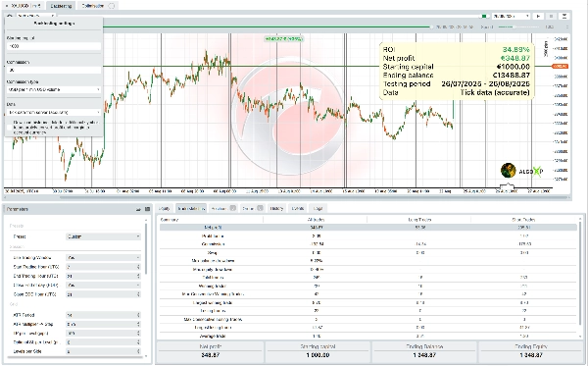Click the Ending Equity summary box

531,351
